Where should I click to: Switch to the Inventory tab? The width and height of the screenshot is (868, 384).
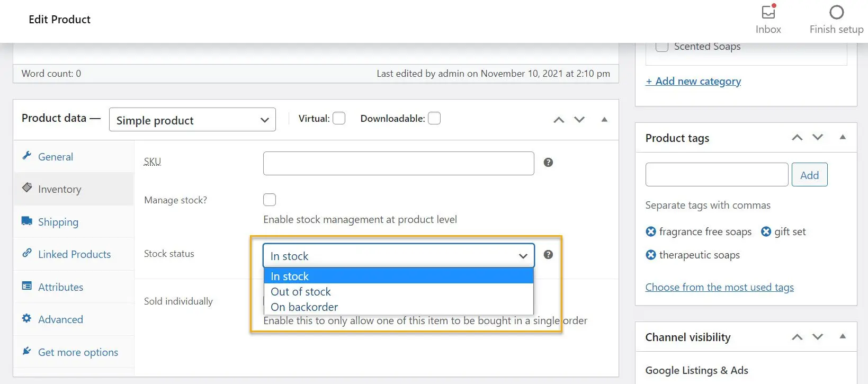click(x=74, y=189)
